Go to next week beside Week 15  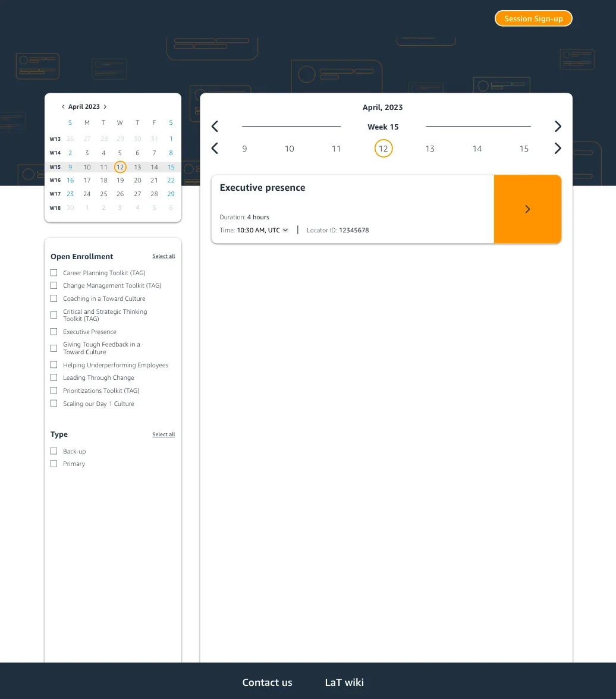(x=558, y=127)
